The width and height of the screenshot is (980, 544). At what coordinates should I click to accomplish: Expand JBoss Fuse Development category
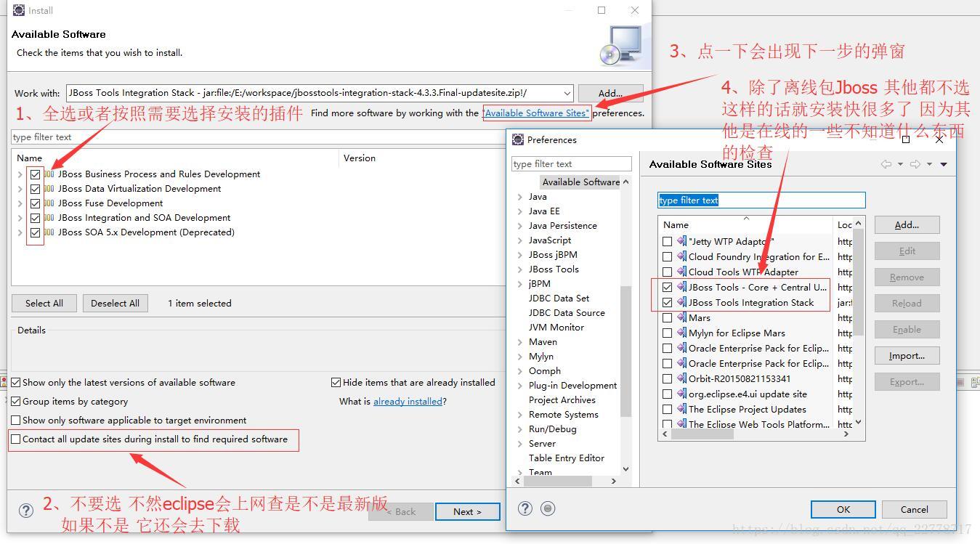click(20, 203)
